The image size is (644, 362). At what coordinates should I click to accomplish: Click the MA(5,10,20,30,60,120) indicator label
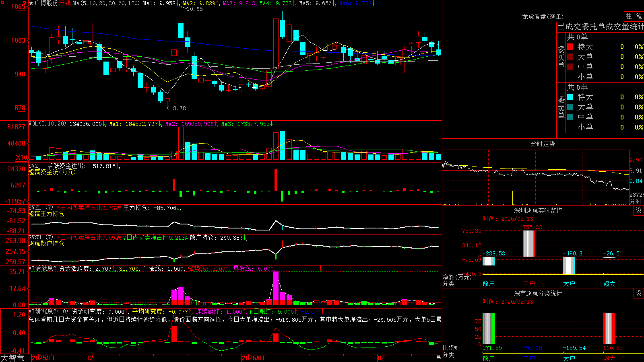pos(106,3)
